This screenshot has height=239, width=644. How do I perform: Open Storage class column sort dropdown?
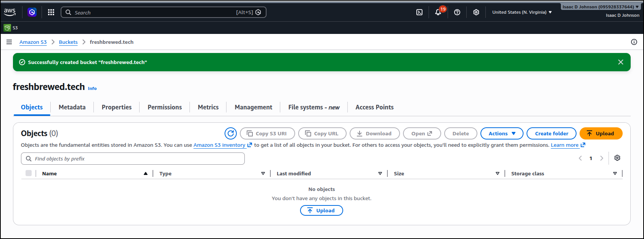(615, 173)
